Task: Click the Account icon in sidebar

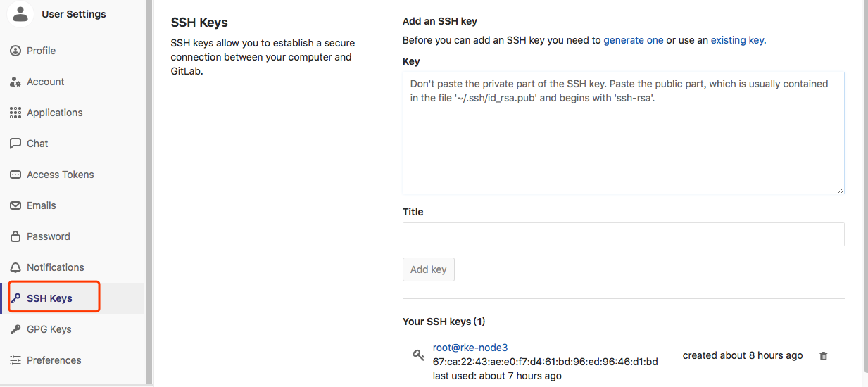Action: click(x=15, y=82)
